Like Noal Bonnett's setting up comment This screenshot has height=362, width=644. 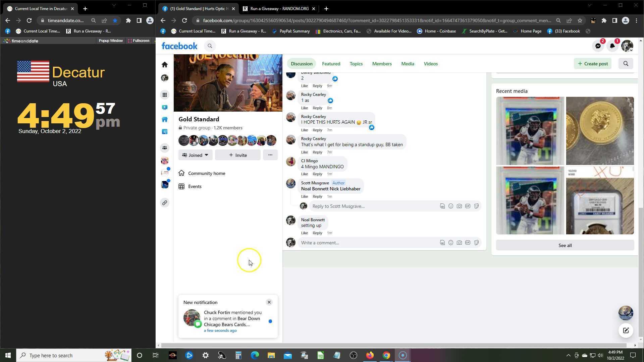tap(304, 233)
